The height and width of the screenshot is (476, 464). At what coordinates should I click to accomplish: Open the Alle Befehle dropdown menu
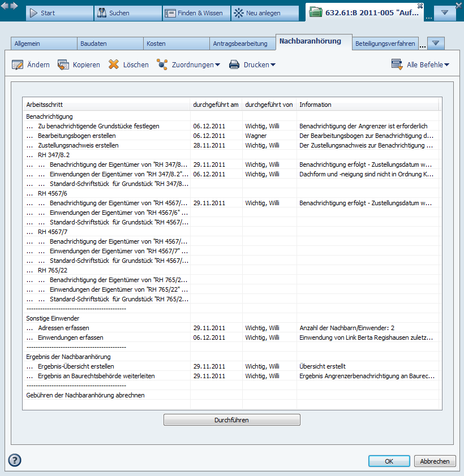[x=446, y=65]
